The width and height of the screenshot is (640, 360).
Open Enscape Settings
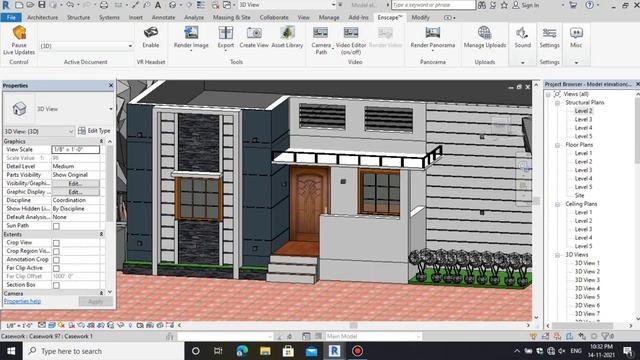tap(549, 37)
